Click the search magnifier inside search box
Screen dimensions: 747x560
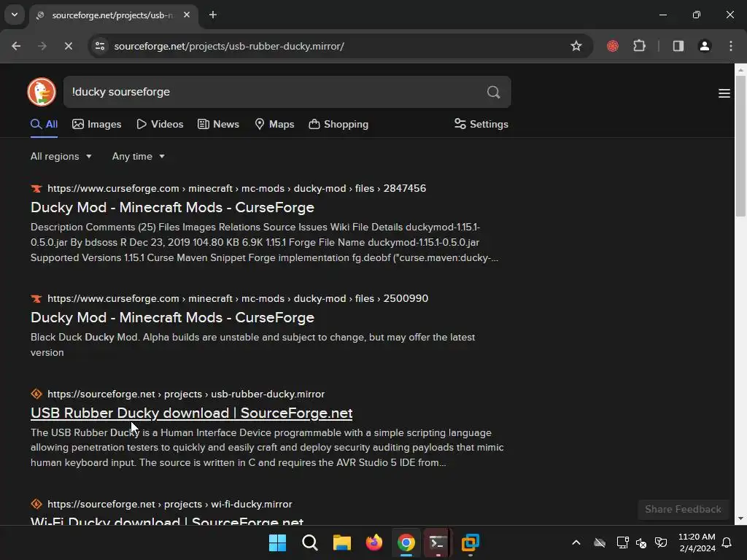click(x=494, y=92)
